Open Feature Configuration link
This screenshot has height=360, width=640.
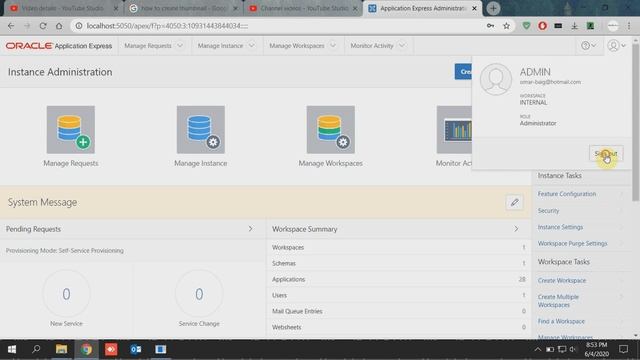567,194
